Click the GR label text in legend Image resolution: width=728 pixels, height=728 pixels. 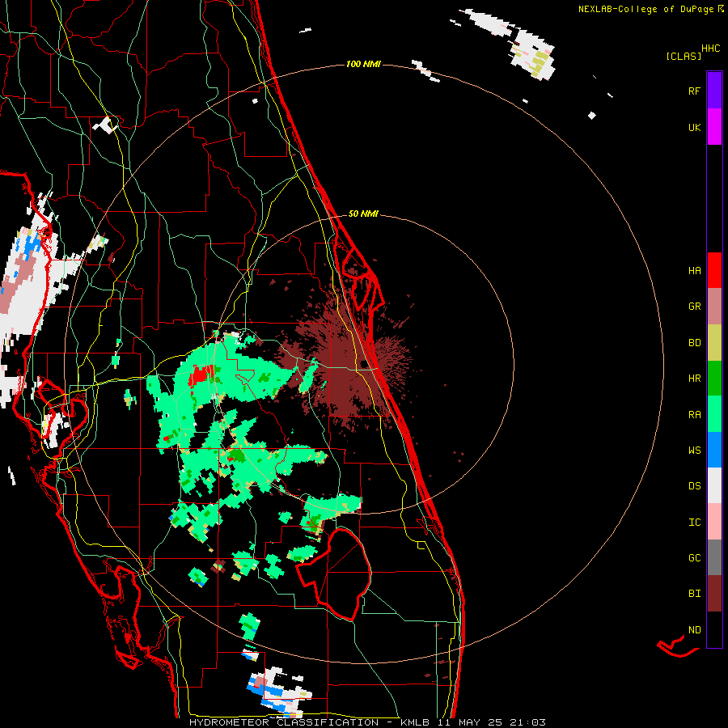[694, 307]
